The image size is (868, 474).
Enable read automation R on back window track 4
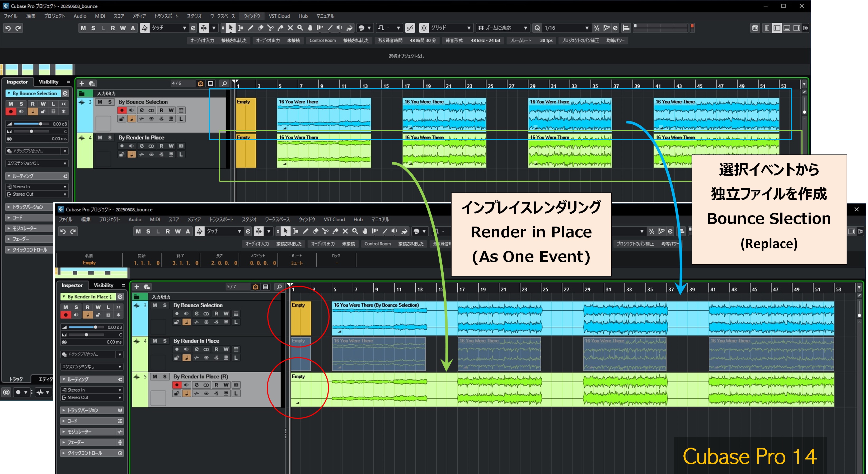click(161, 146)
